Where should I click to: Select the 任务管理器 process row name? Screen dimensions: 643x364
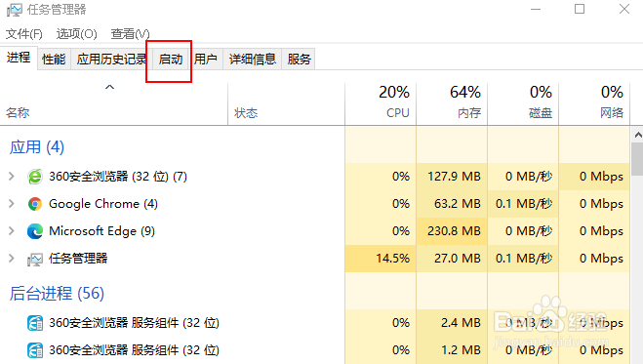(x=78, y=259)
